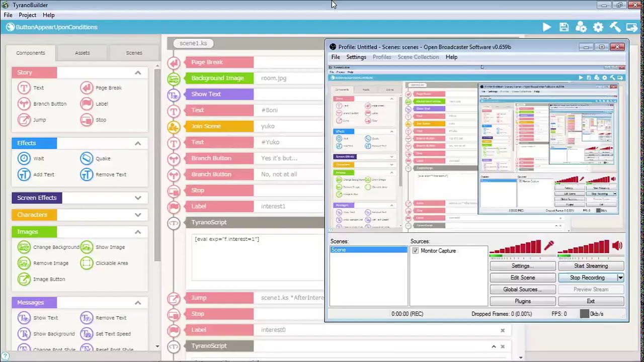644x362 pixels.
Task: Open the tools wrench icon in top toolbar
Action: pos(615,27)
